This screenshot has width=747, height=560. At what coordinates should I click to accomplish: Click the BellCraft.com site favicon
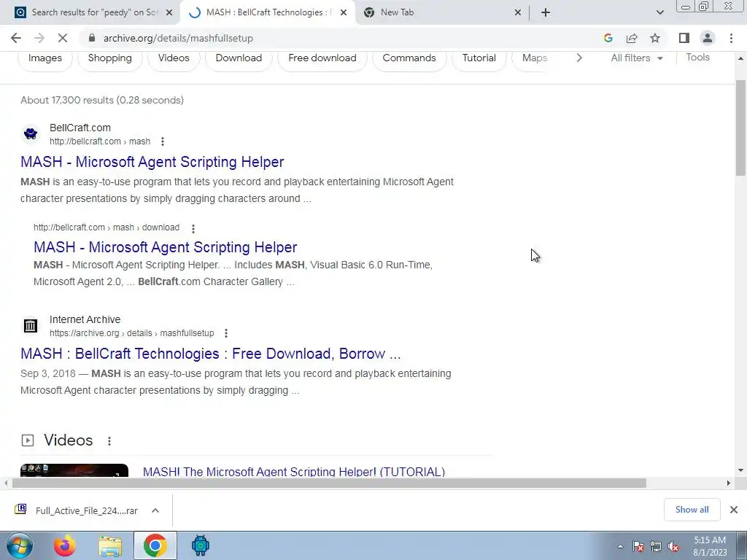(31, 134)
